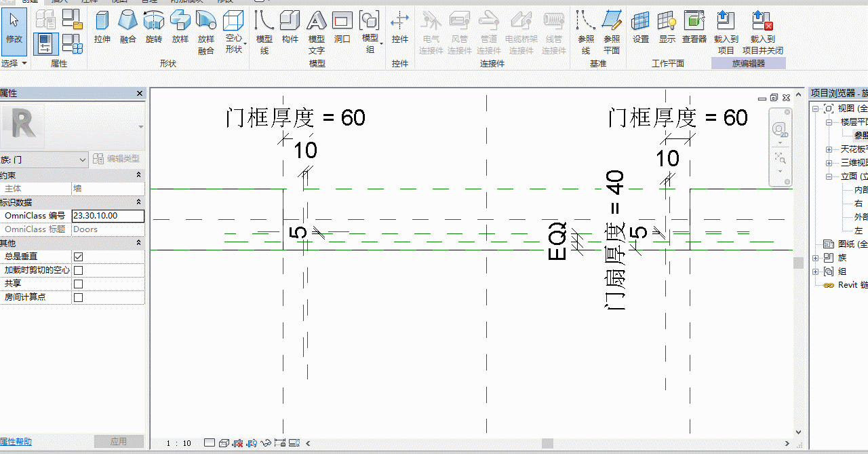Click the 楼层平面 node label
Viewport: 868px width, 454px height.
[854, 122]
